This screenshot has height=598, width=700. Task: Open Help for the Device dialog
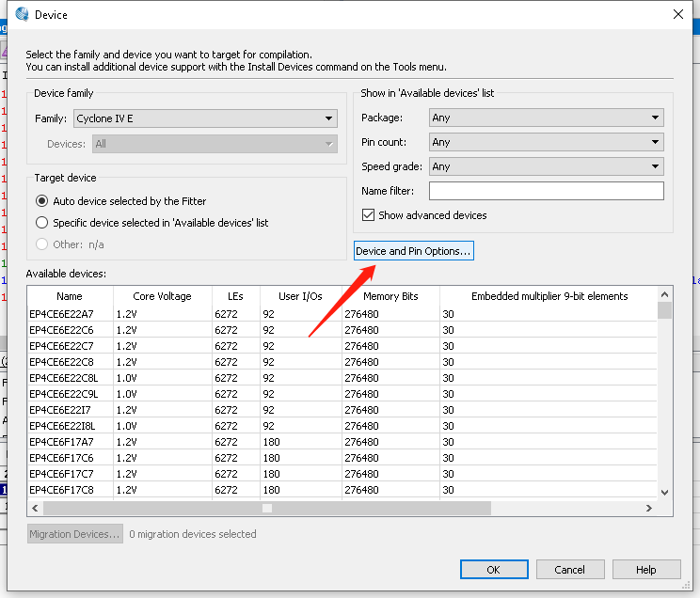[646, 570]
